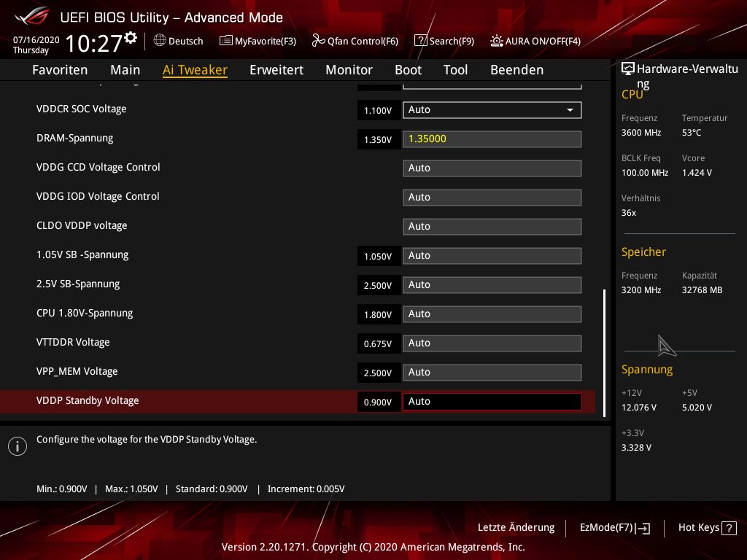
Task: Click the +3.3V 3.328 V reading
Action: click(636, 448)
